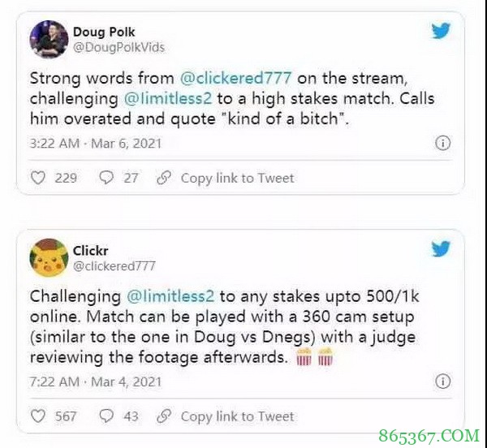The image size is (487, 448).
Task: Click the 7:22 AM · Mar 4, 2021 timestamp
Action: tap(96, 381)
